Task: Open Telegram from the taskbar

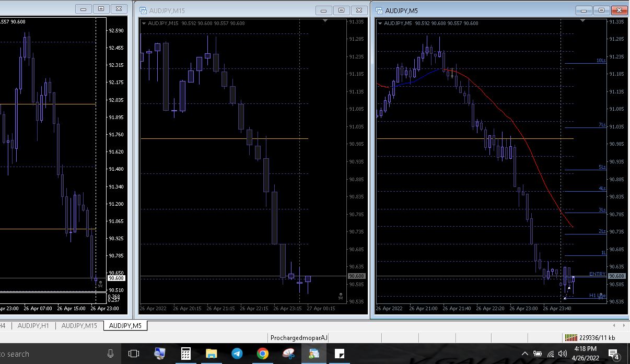Action: coord(237,354)
